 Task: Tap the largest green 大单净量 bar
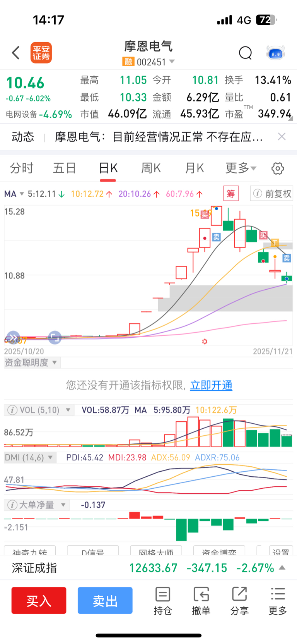click(181, 530)
